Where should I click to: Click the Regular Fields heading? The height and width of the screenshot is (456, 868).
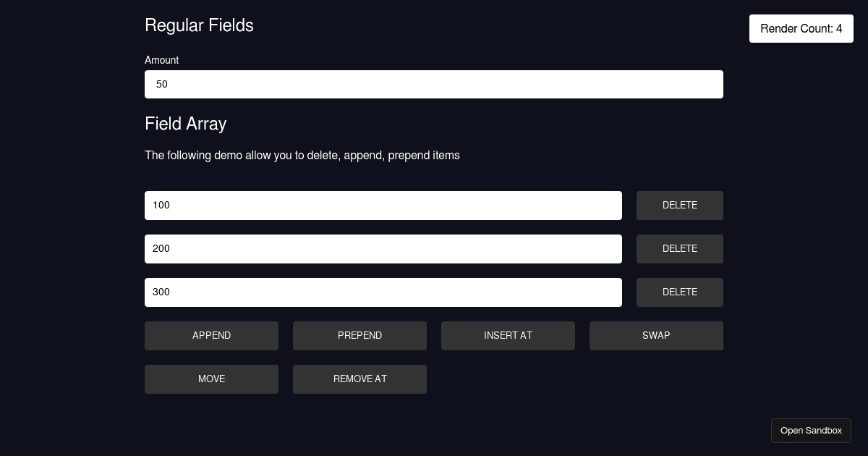click(199, 25)
